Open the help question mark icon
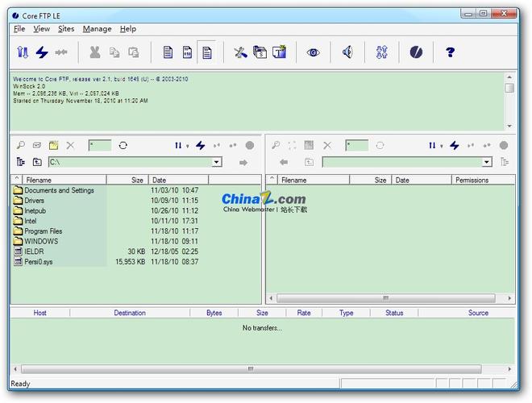Screen dimensions: 532x403 tap(450, 52)
